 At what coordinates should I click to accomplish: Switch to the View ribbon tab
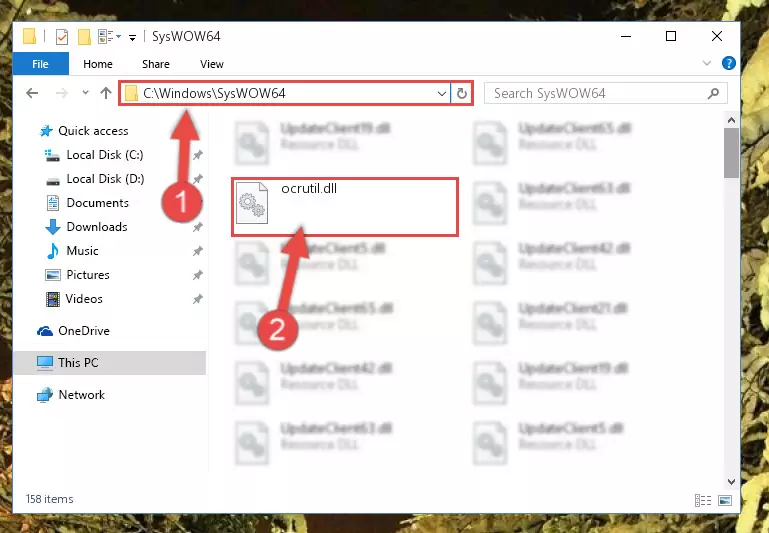[211, 64]
